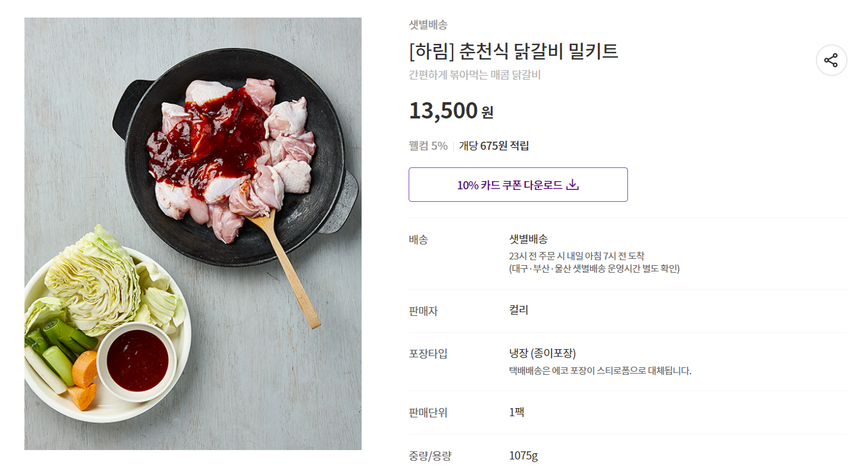Click the share icon button
Screen dimensions: 868x472
[831, 60]
